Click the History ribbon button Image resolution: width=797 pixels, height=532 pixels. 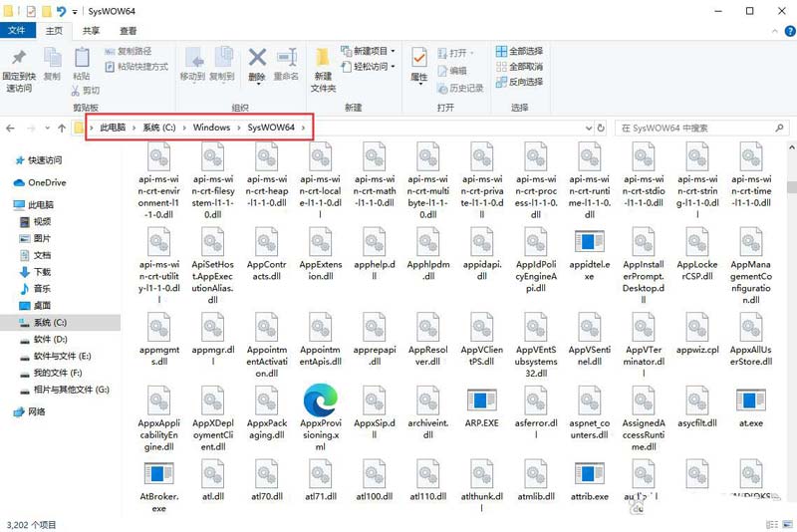pos(460,89)
